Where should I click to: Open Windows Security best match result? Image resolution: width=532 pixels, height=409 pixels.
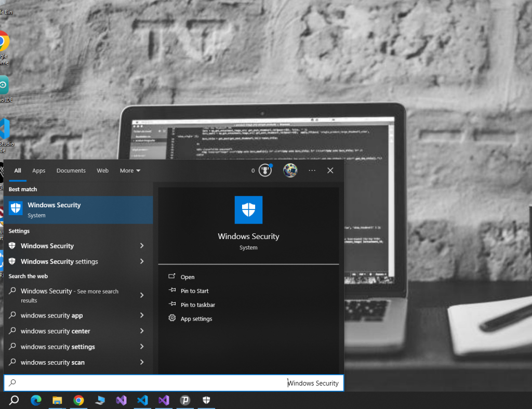coord(78,210)
